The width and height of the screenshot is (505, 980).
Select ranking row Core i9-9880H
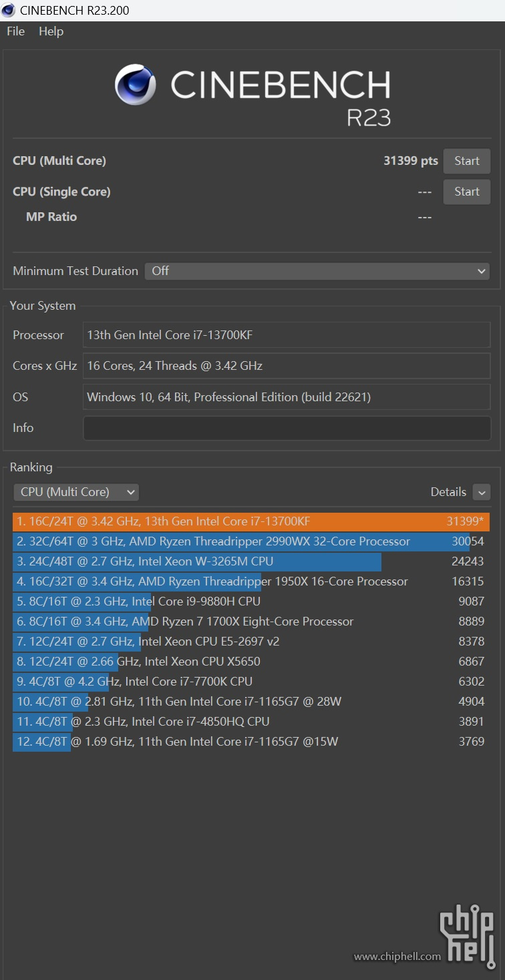[x=251, y=601]
